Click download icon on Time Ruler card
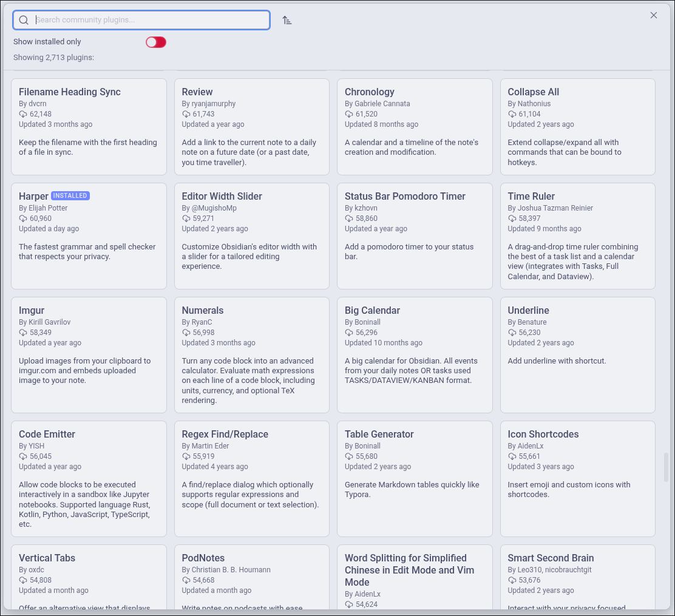675x616 pixels. [x=512, y=218]
